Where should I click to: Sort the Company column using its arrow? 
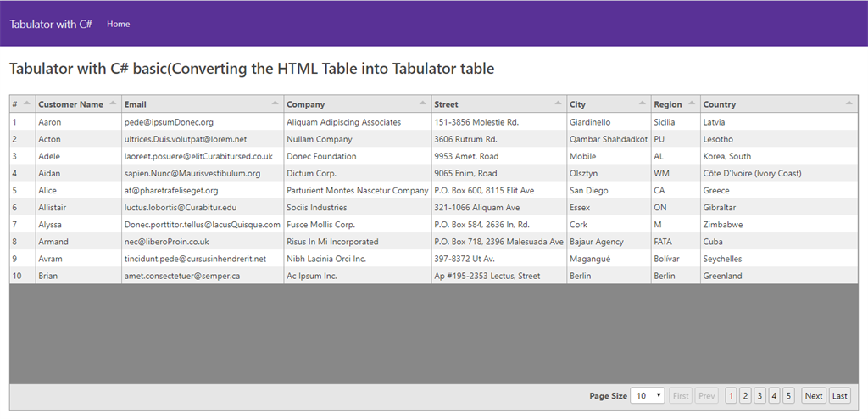(423, 103)
